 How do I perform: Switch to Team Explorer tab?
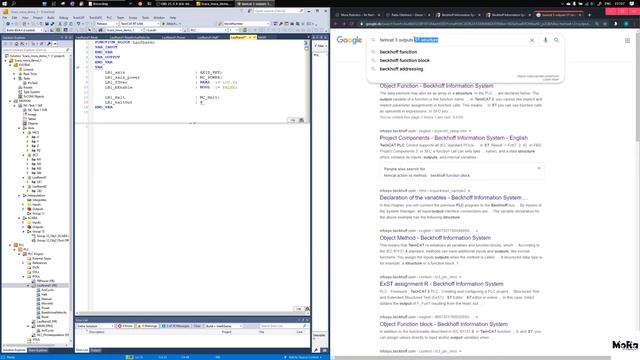click(x=38, y=350)
